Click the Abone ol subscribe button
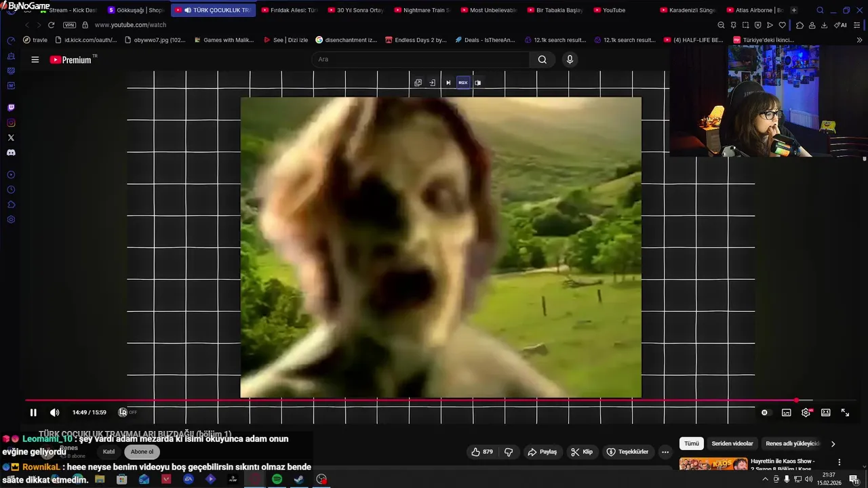Image resolution: width=868 pixels, height=488 pixels. coord(142,451)
